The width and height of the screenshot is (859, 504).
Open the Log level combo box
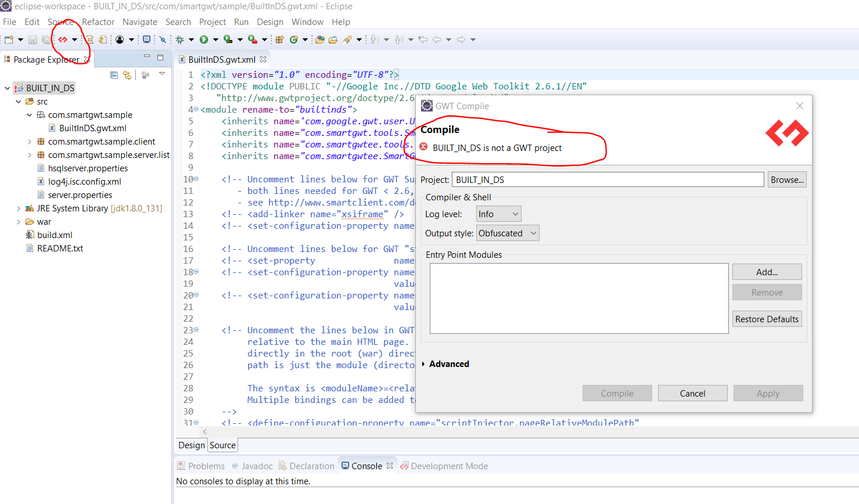point(498,214)
